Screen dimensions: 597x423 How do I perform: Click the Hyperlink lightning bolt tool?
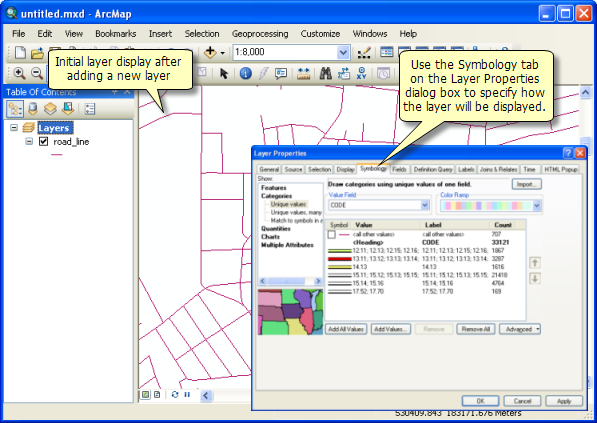tap(263, 73)
